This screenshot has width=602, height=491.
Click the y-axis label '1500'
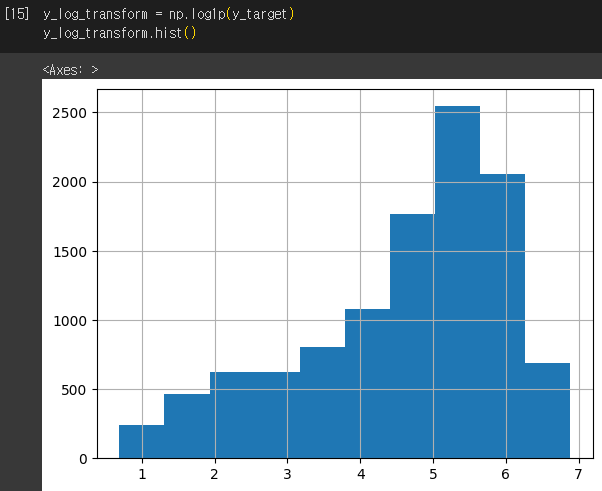[69, 252]
